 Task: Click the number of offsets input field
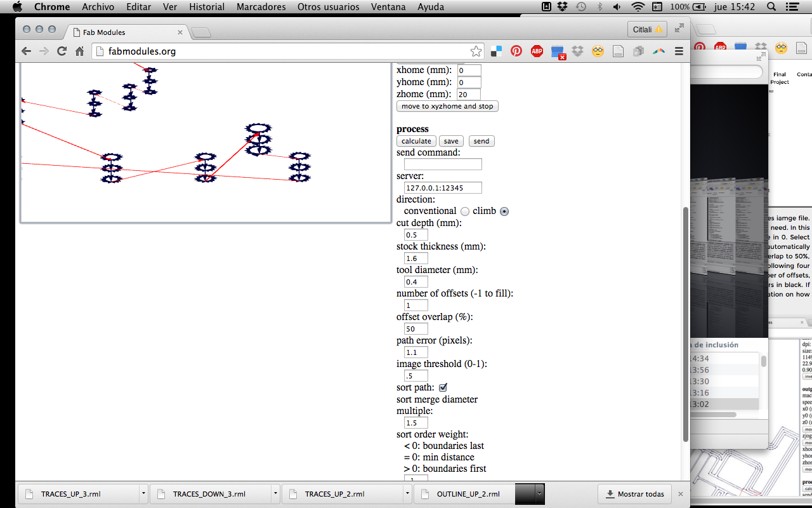point(416,305)
